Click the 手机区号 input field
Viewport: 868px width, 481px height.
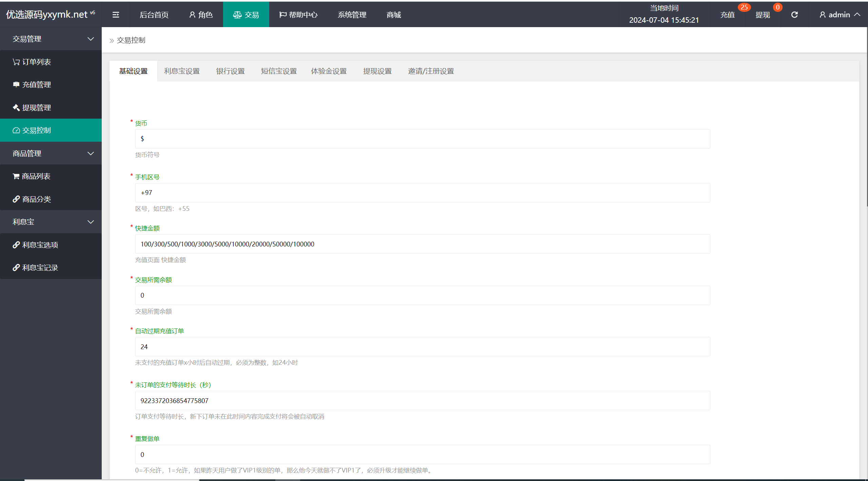(422, 193)
